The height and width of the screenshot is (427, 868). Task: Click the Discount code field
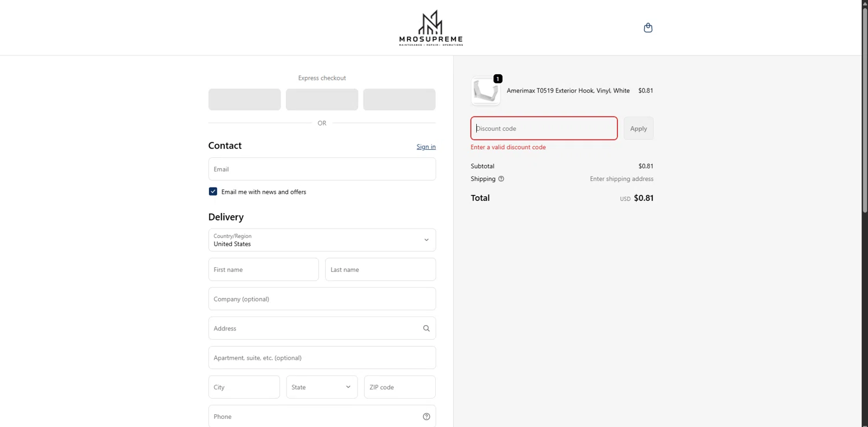coord(544,128)
